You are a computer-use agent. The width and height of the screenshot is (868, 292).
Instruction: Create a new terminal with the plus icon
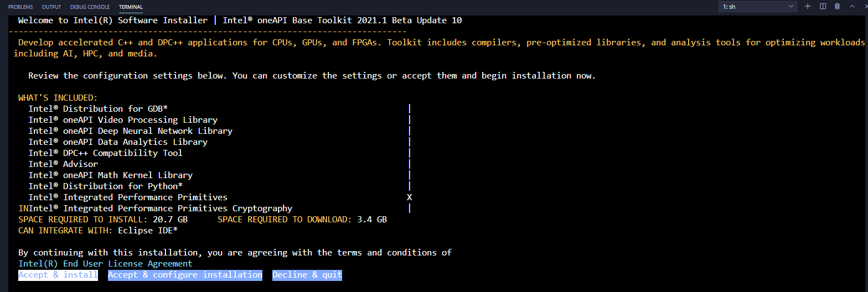click(x=808, y=6)
